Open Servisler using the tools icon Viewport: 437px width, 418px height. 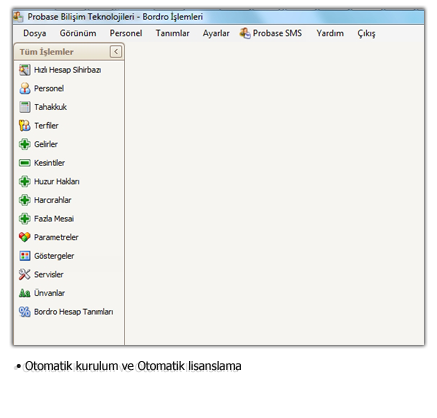coord(24,275)
